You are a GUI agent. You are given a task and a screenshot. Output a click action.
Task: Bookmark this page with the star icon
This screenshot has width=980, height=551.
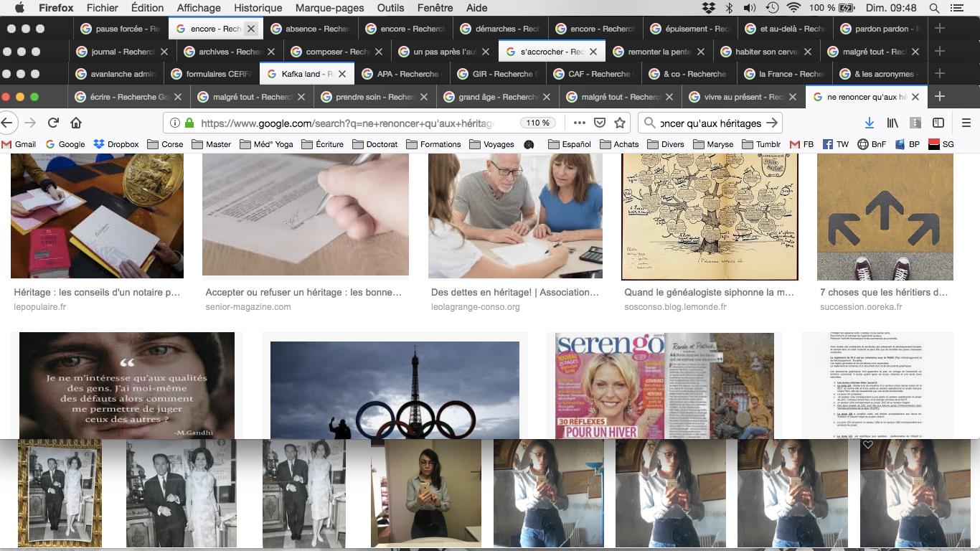click(x=620, y=123)
